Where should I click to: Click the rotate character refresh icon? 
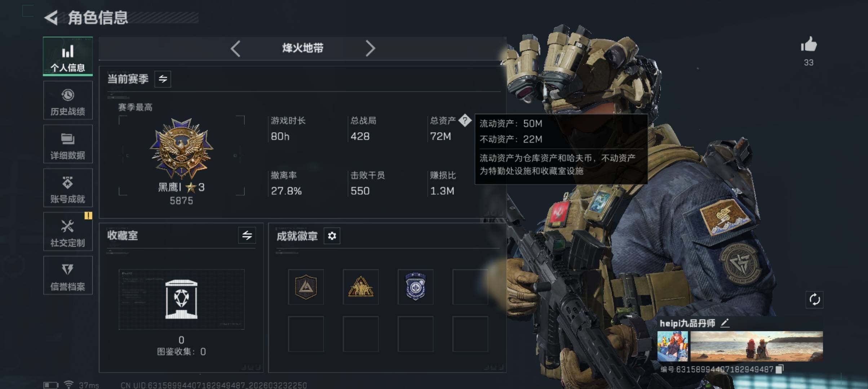pos(814,300)
